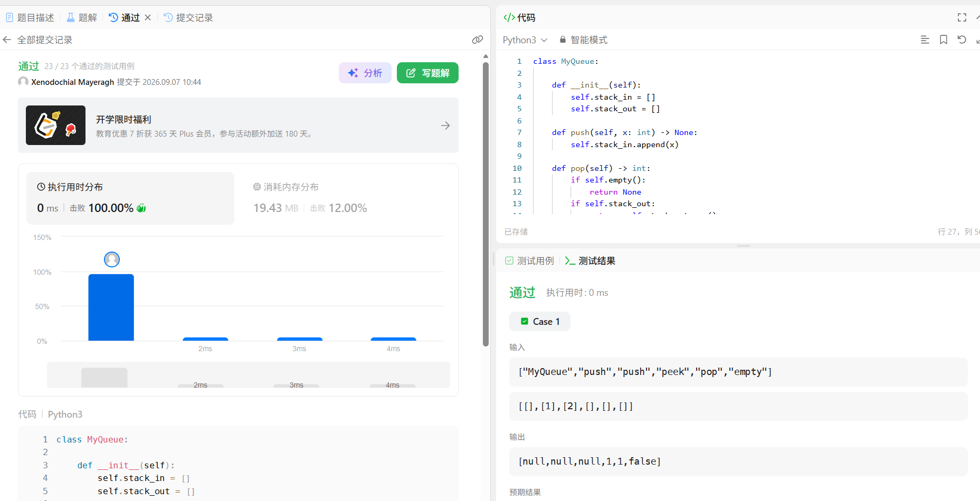This screenshot has height=501, width=980.
Task: Click the format code lines icon
Action: (x=925, y=40)
